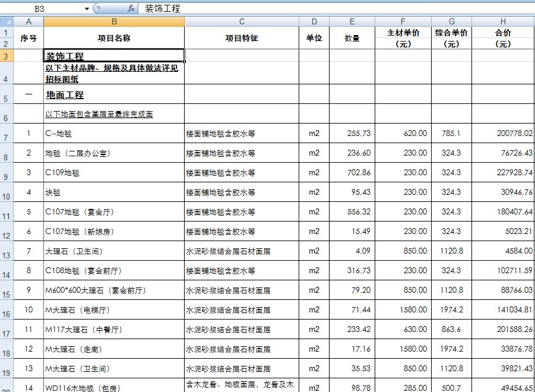The image size is (535, 392).
Task: Select row 13 header
Action: [x=7, y=251]
